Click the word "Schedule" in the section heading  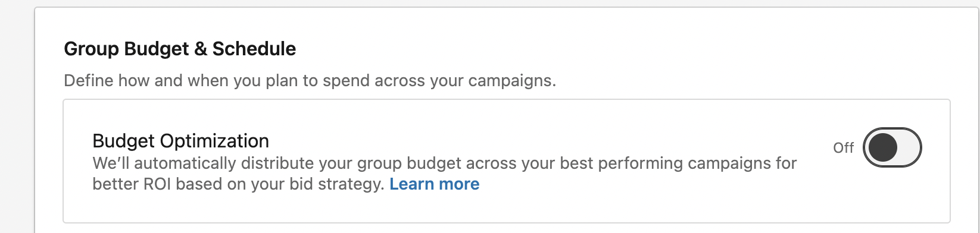(x=254, y=49)
